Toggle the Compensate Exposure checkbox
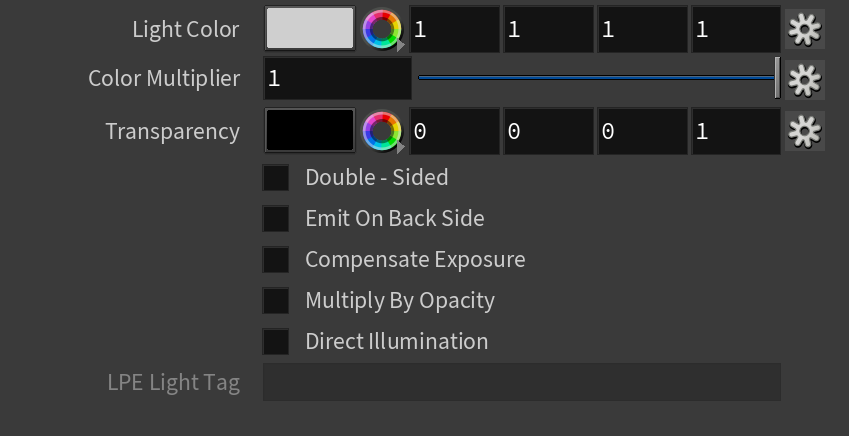The width and height of the screenshot is (849, 436). pos(276,259)
